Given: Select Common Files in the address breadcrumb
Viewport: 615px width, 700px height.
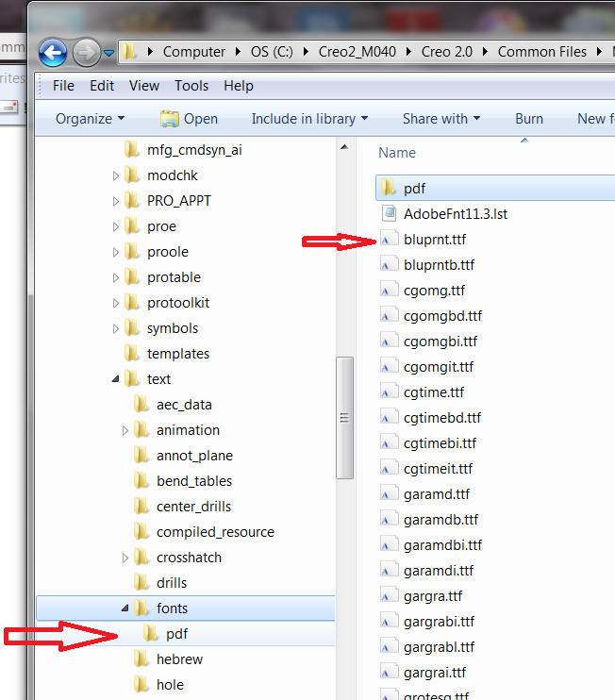Looking at the screenshot, I should [541, 52].
